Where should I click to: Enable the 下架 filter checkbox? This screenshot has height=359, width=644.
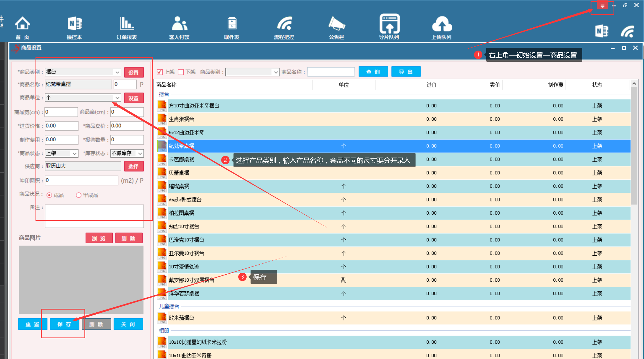point(181,72)
